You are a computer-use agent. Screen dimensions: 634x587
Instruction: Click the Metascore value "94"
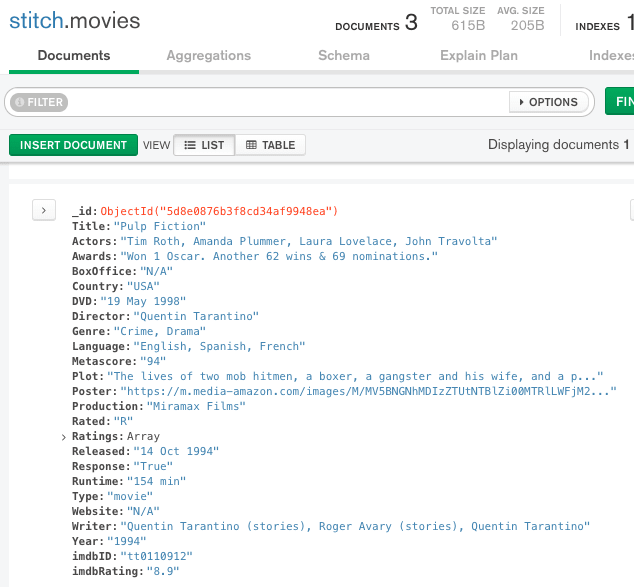(x=153, y=361)
